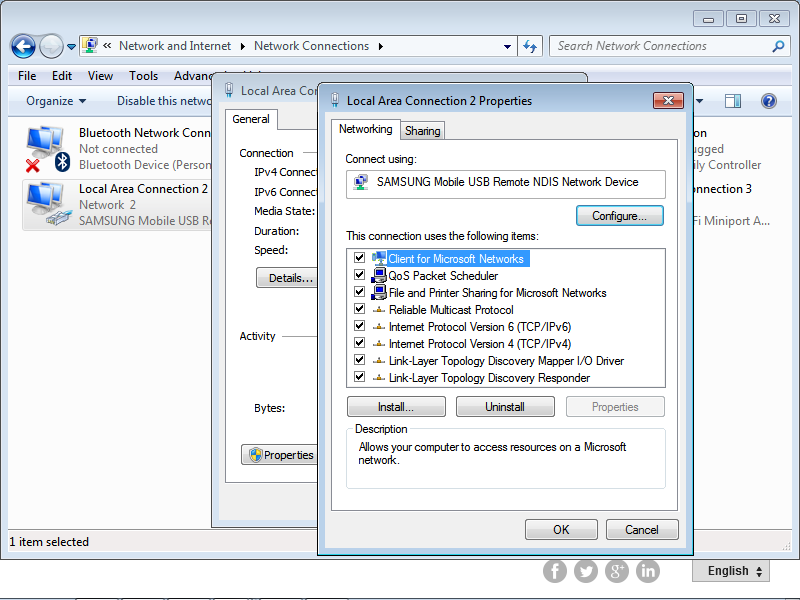Uncheck Link-Layer Topology Discovery Responder
The width and height of the screenshot is (800, 600).
(360, 377)
